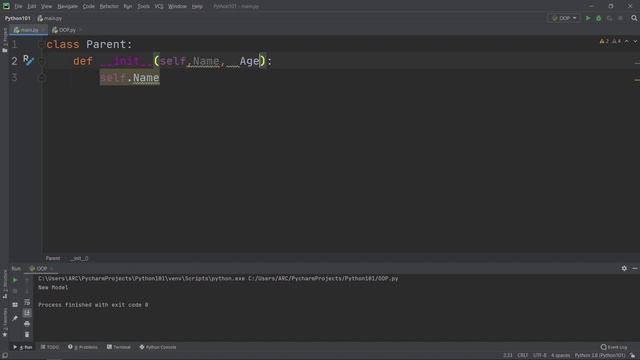Click __init__() breadcrumb below editor

[79, 258]
